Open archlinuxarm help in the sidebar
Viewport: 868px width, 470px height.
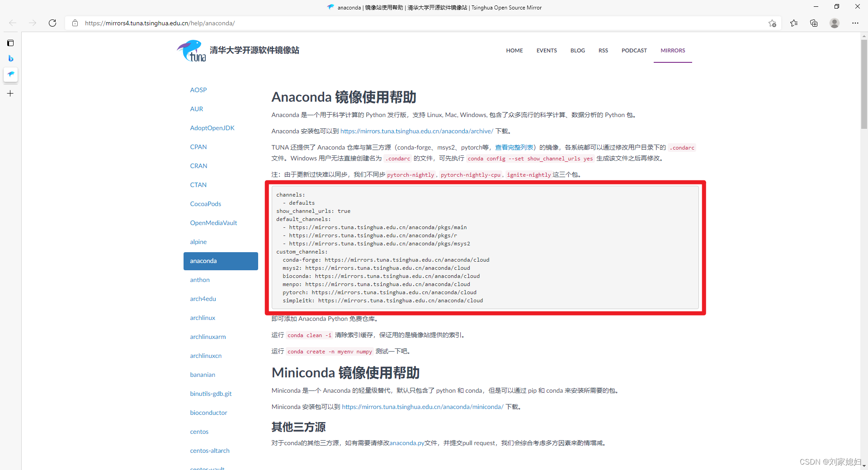208,337
